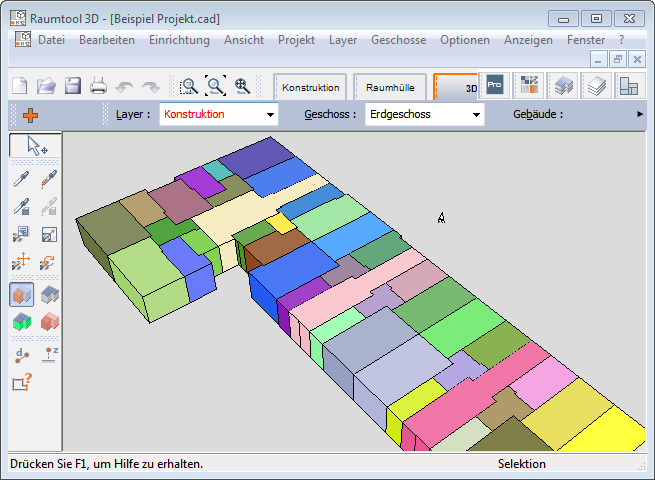655x480 pixels.
Task: Toggle the green cubes view
Action: (22, 321)
